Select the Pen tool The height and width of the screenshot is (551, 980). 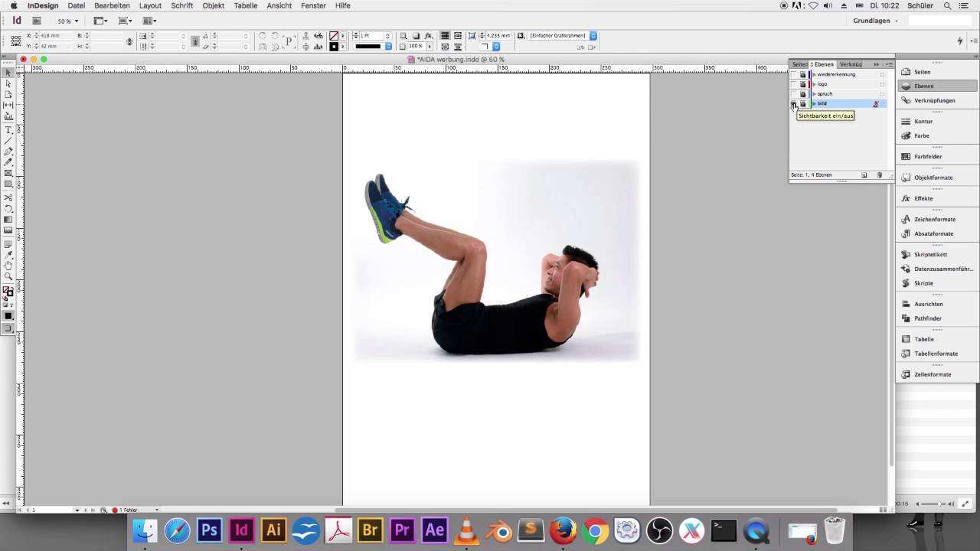tap(8, 152)
